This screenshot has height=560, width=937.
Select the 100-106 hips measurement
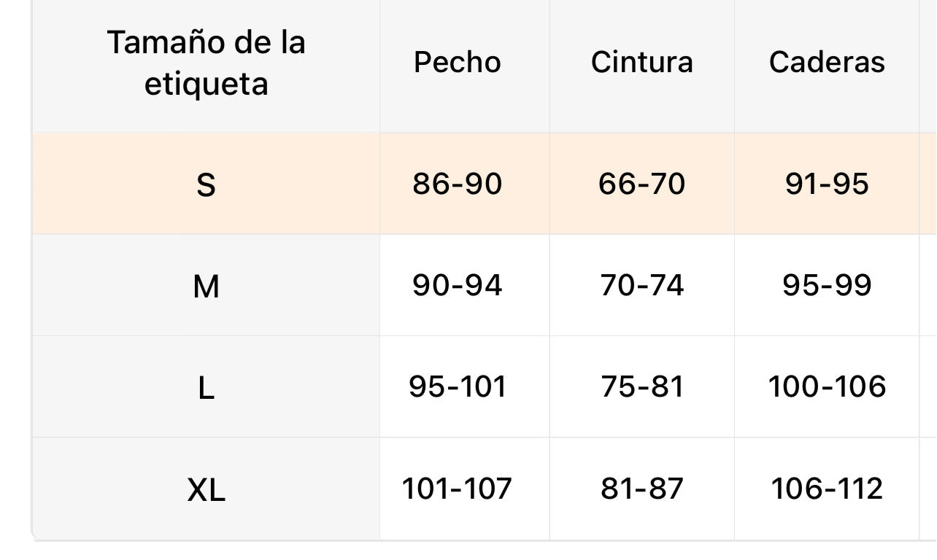pos(827,386)
